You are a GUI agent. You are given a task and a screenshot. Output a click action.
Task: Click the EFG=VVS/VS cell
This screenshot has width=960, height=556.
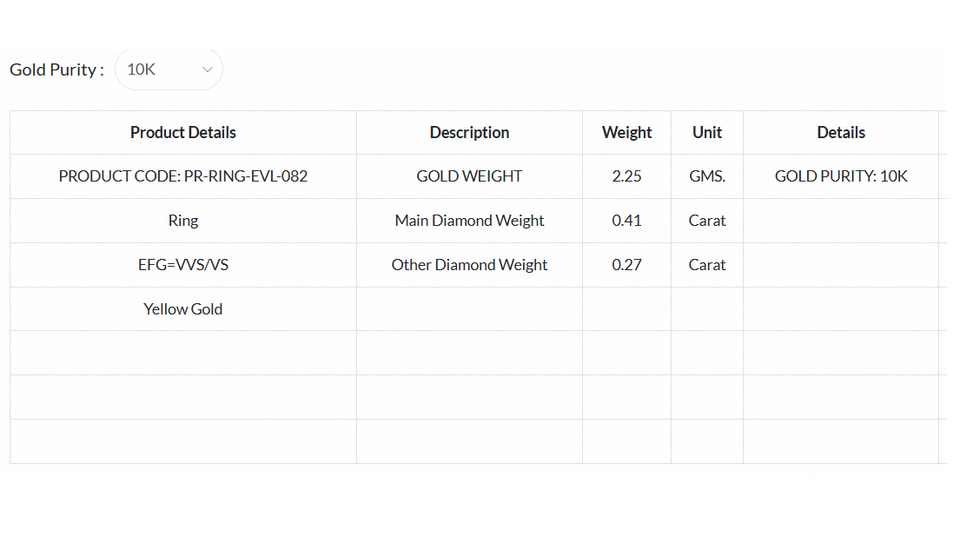[x=183, y=265]
